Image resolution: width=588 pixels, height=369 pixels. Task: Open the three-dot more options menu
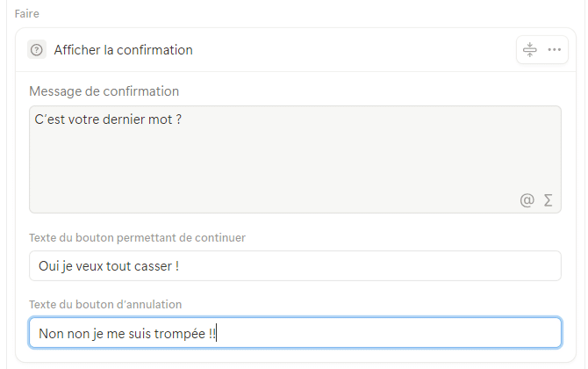tap(554, 49)
